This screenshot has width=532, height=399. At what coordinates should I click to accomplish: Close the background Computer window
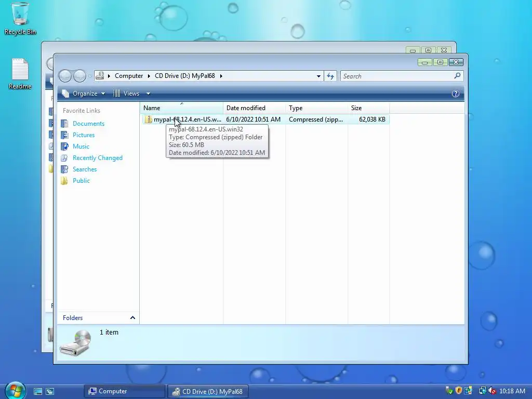coord(444,50)
